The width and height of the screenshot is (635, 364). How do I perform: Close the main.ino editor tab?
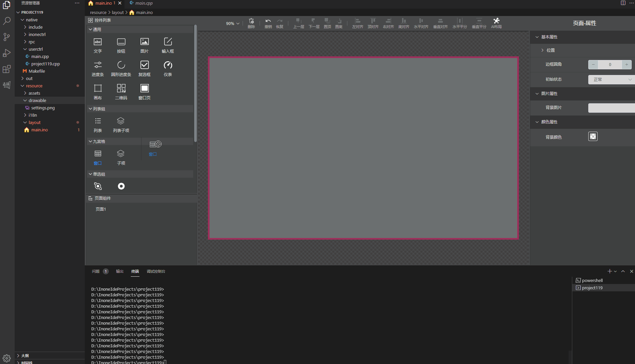pyautogui.click(x=120, y=3)
